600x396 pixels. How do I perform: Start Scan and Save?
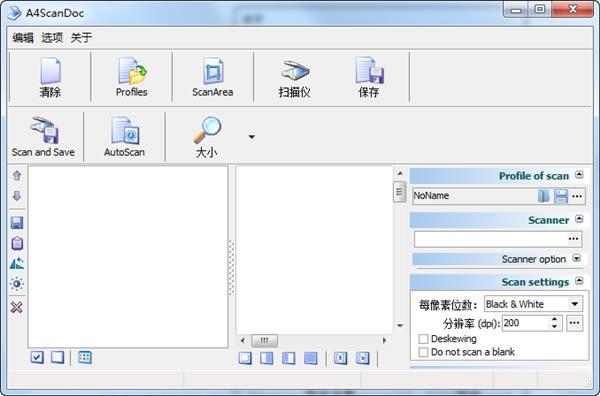point(43,137)
